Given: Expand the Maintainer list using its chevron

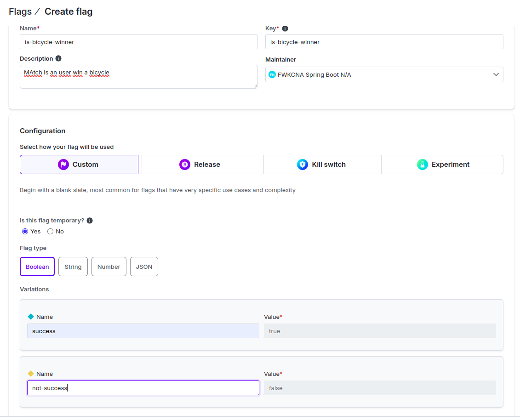Looking at the screenshot, I should pyautogui.click(x=496, y=74).
